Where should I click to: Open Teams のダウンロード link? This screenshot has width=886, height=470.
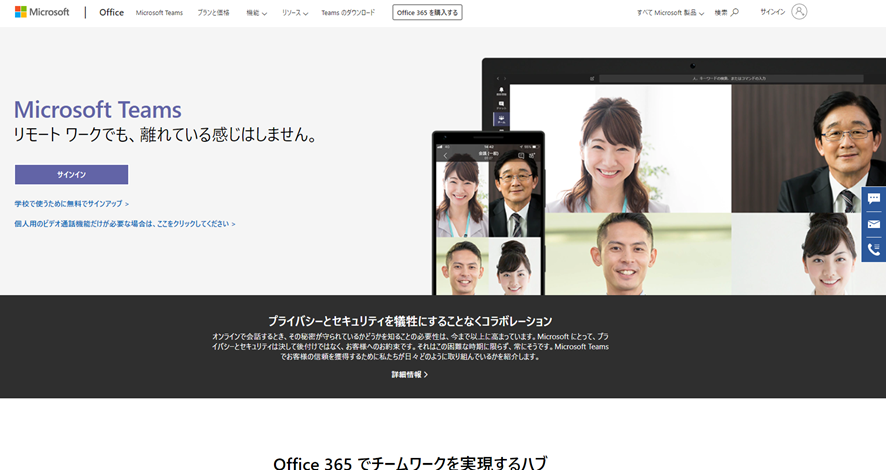pos(348,12)
